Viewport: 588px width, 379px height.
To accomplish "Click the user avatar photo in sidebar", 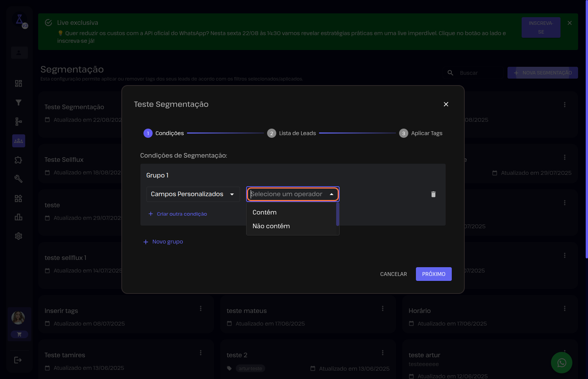I will (18, 318).
